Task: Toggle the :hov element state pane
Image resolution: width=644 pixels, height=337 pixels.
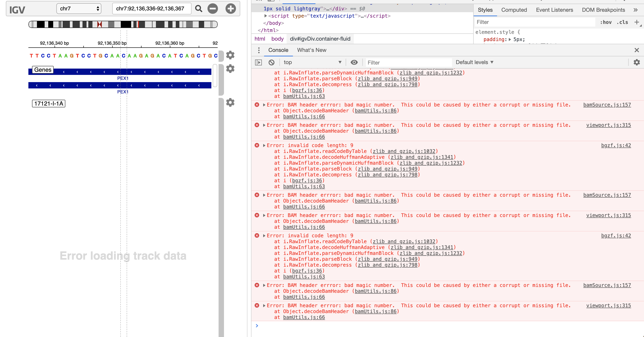Action: tap(606, 22)
